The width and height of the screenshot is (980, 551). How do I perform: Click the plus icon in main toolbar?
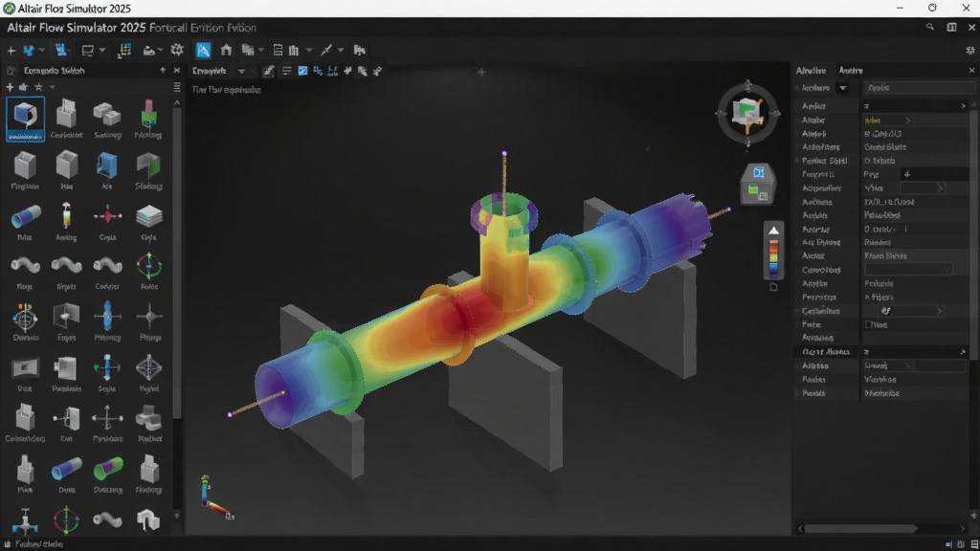[11, 50]
